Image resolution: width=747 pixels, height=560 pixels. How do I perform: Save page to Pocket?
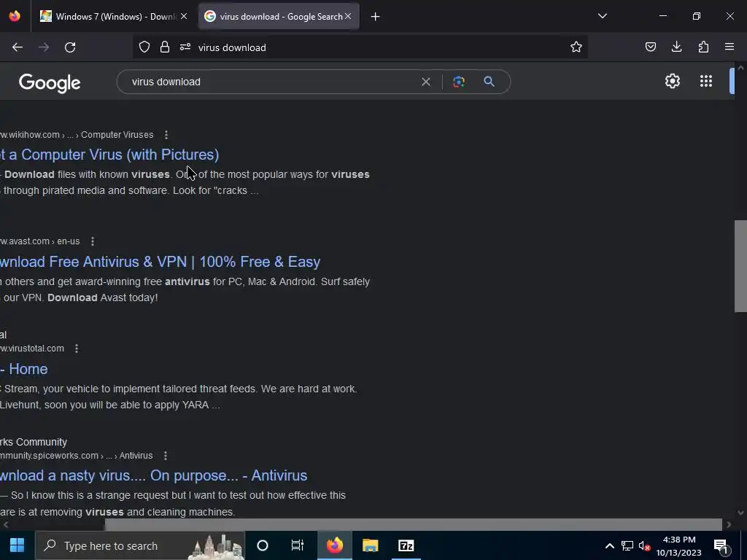click(650, 47)
